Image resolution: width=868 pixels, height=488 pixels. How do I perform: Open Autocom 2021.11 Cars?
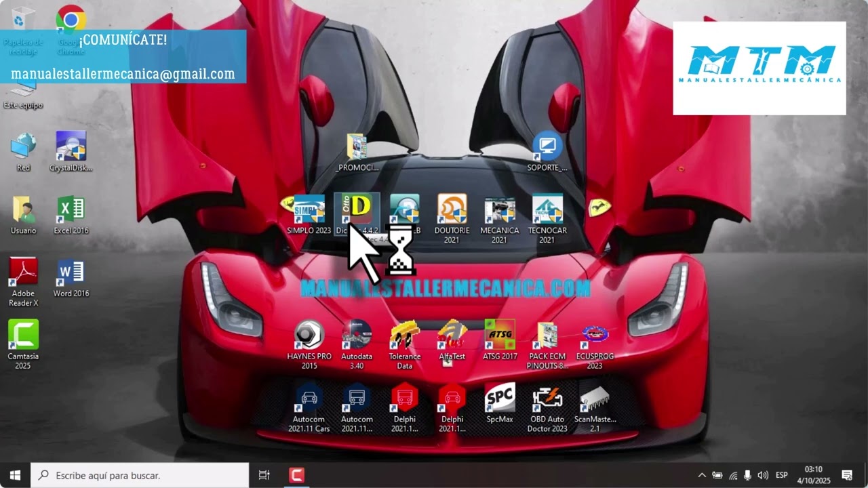[309, 408]
